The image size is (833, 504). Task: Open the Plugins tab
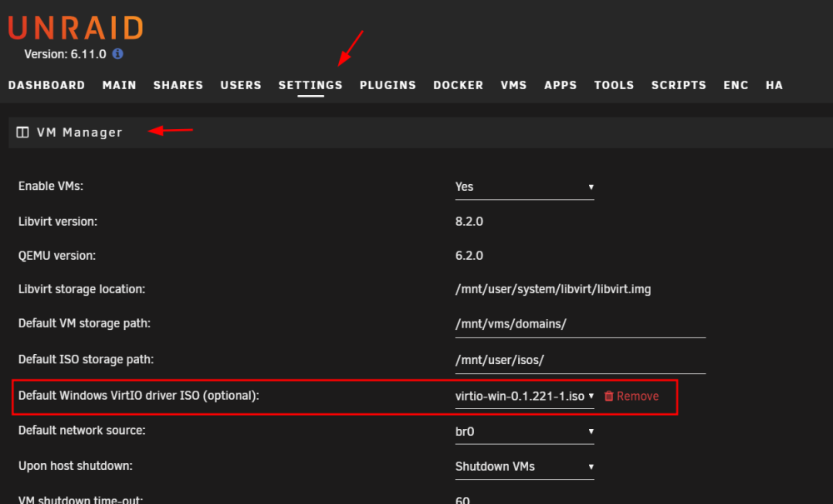coord(388,85)
